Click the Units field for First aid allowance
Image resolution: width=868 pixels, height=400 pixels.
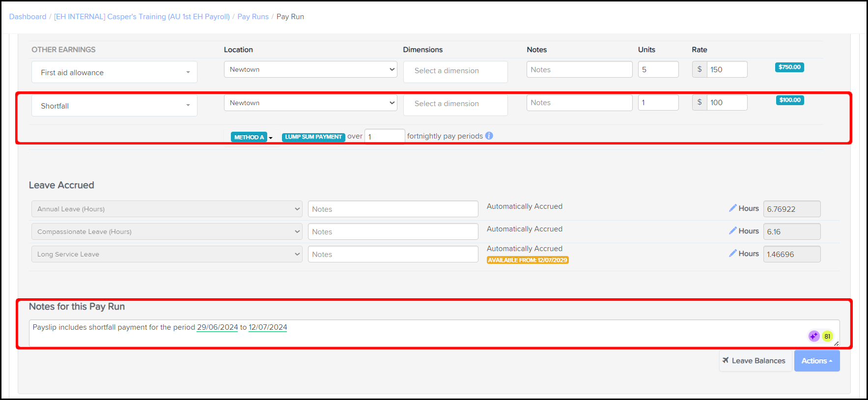[658, 70]
